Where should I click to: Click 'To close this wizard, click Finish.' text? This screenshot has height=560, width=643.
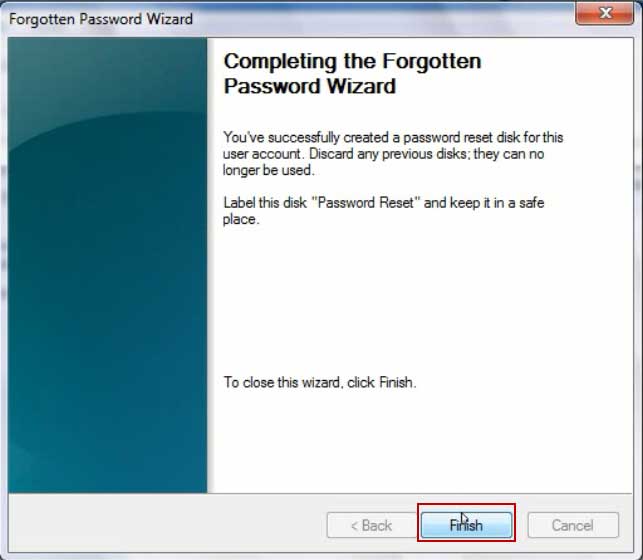pos(320,382)
